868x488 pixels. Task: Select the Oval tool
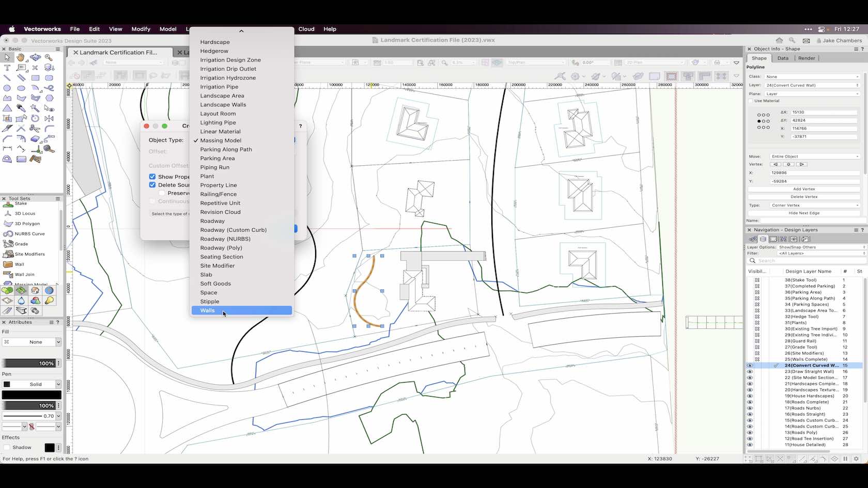point(21,88)
